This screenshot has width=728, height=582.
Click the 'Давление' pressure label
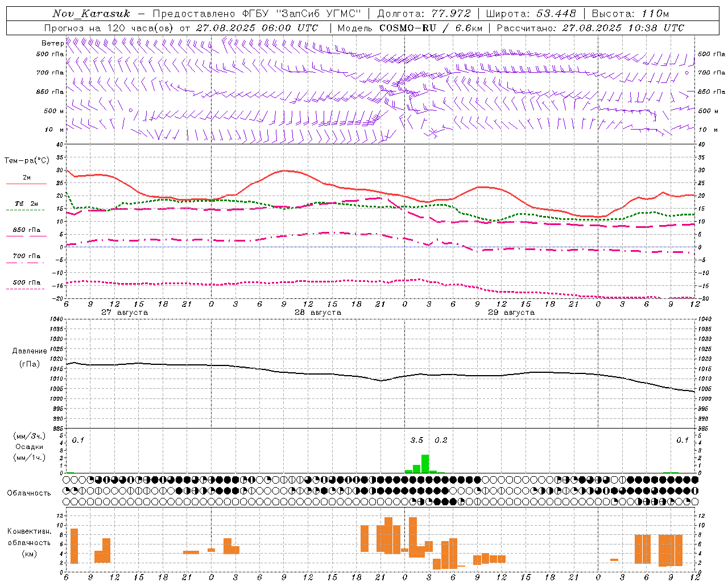point(30,351)
